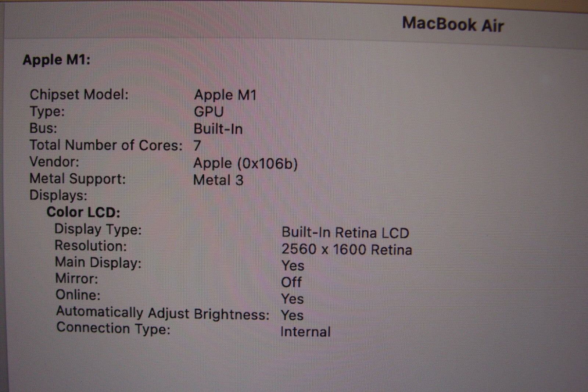The image size is (588, 392).
Task: Click the MacBook Air window title
Action: 453,24
